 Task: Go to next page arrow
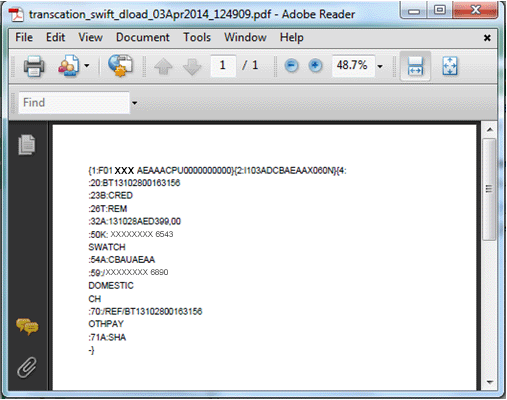tap(192, 66)
